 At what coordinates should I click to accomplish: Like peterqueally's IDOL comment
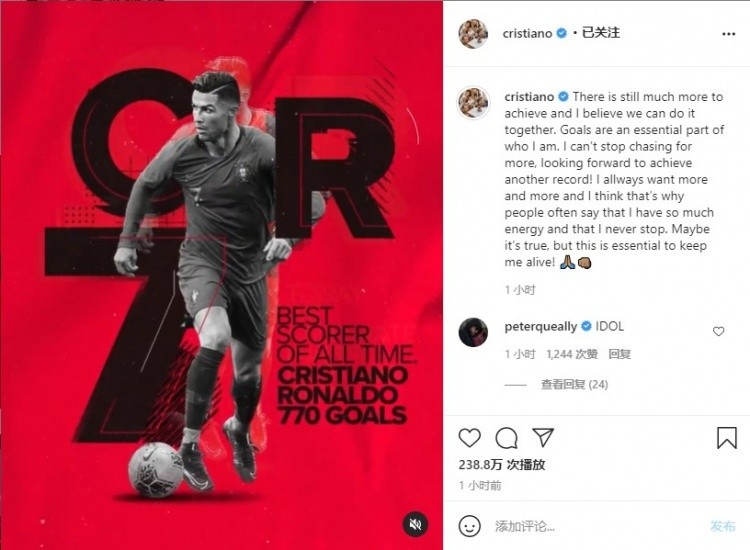tap(718, 331)
